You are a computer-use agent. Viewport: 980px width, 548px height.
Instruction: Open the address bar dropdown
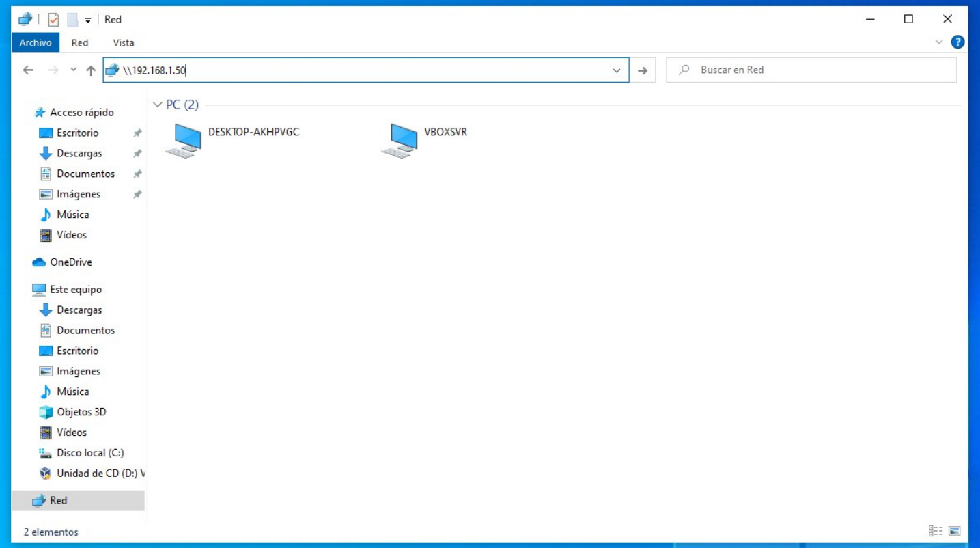click(x=617, y=70)
